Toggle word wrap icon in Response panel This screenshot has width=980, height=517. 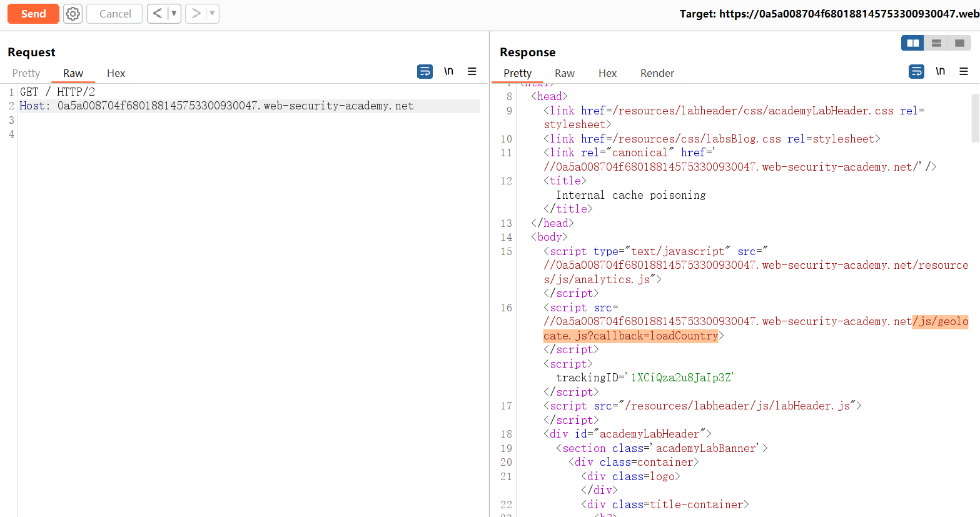916,72
